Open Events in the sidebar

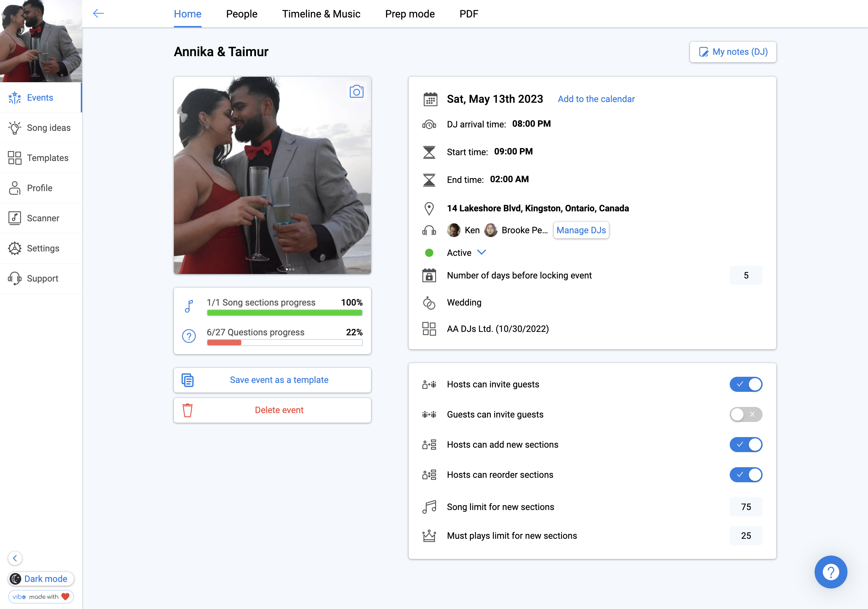coord(41,98)
